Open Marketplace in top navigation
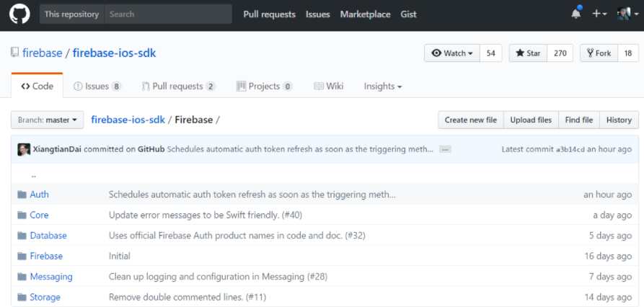This screenshot has height=307, width=644. coord(365,14)
